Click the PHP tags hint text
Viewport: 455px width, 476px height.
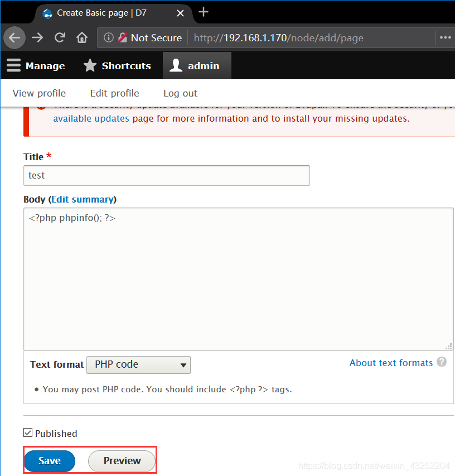click(167, 390)
